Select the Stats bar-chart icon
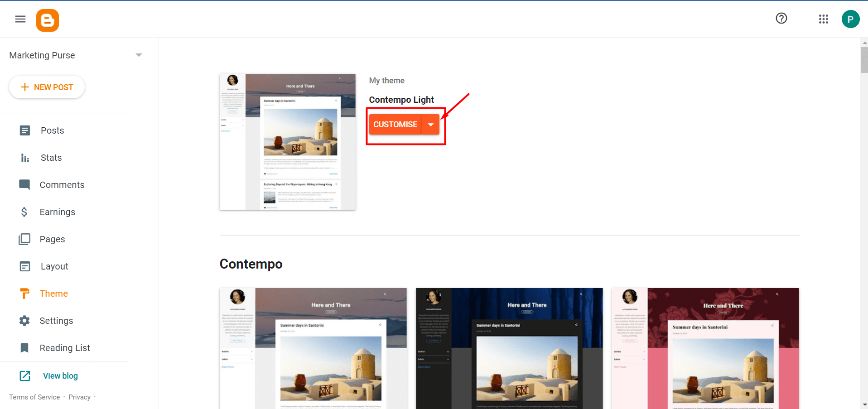Screen dimensions: 868x409 (x=24, y=158)
